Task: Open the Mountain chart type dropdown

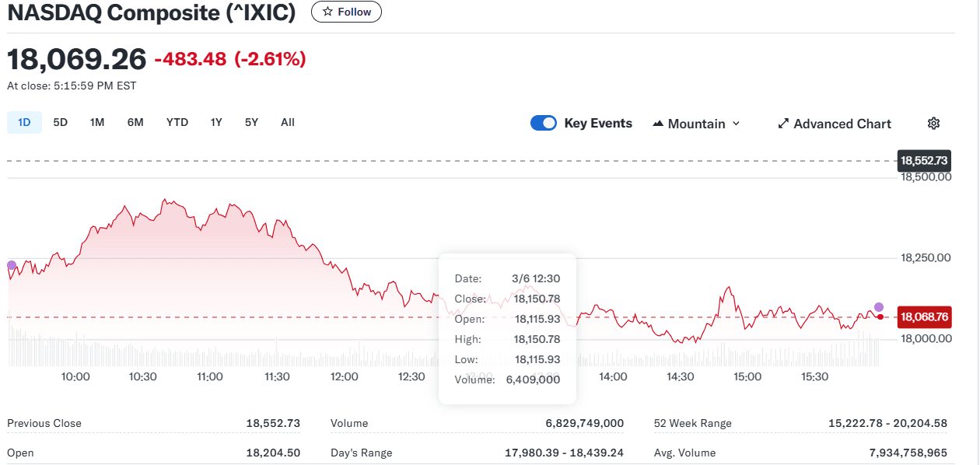Action: pyautogui.click(x=696, y=124)
